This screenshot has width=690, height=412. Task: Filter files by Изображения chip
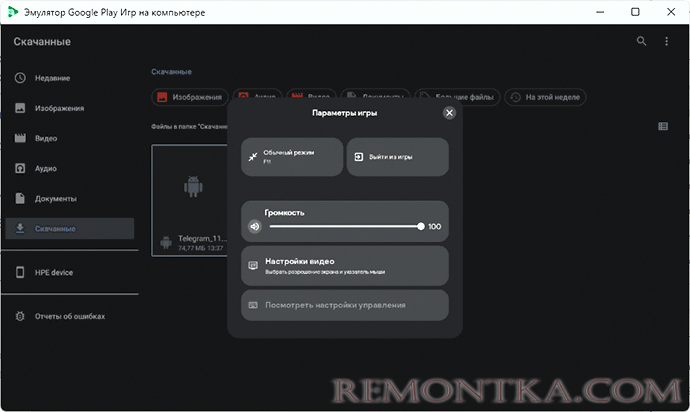click(x=188, y=97)
